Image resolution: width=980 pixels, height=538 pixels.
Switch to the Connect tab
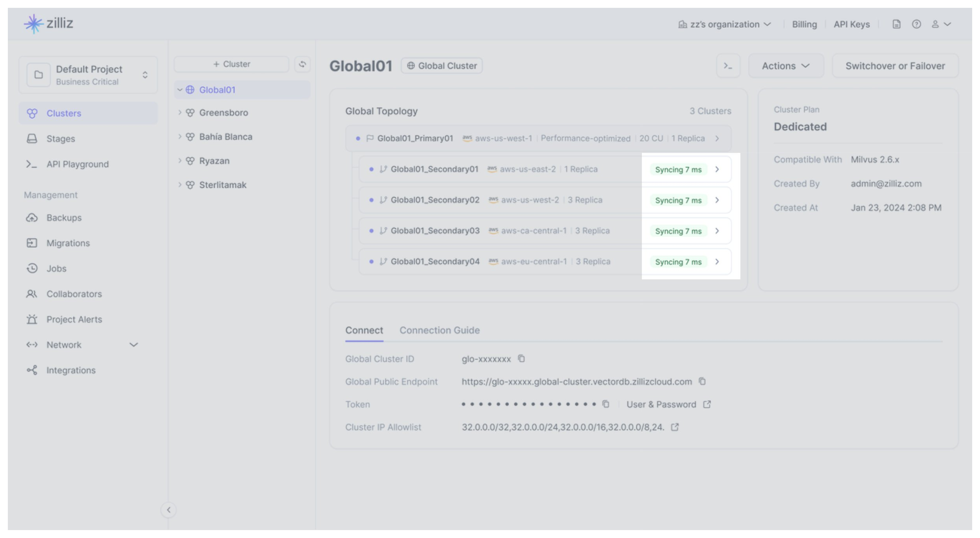[364, 330]
